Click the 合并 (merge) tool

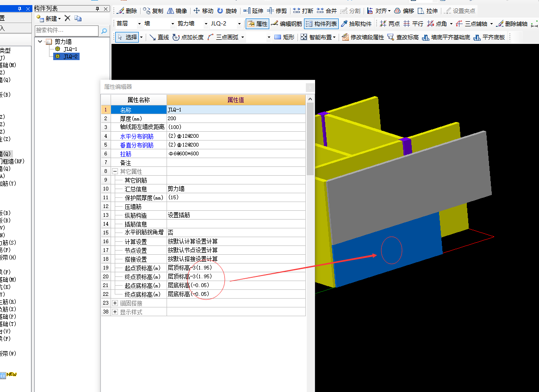pos(327,11)
